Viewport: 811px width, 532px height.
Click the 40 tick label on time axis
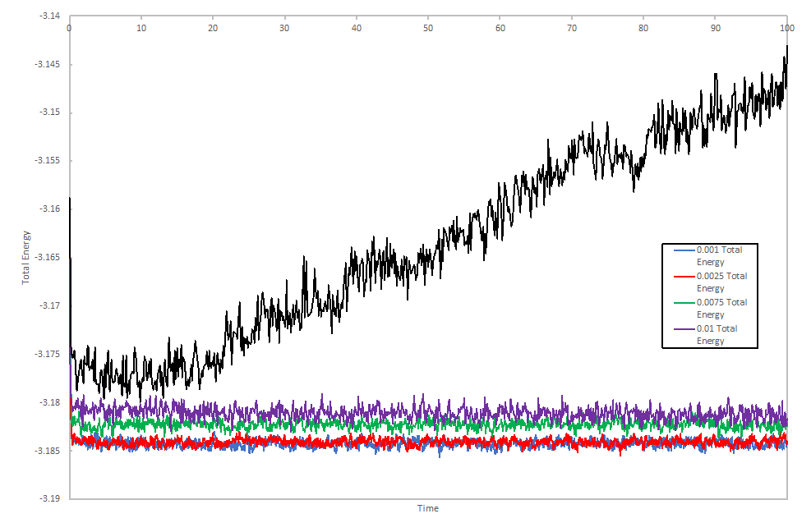click(x=357, y=28)
